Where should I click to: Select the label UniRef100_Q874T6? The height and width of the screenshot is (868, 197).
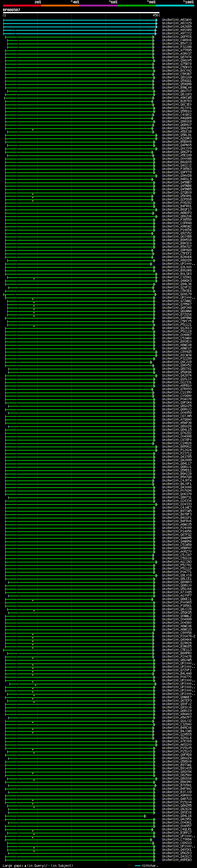pos(176,57)
